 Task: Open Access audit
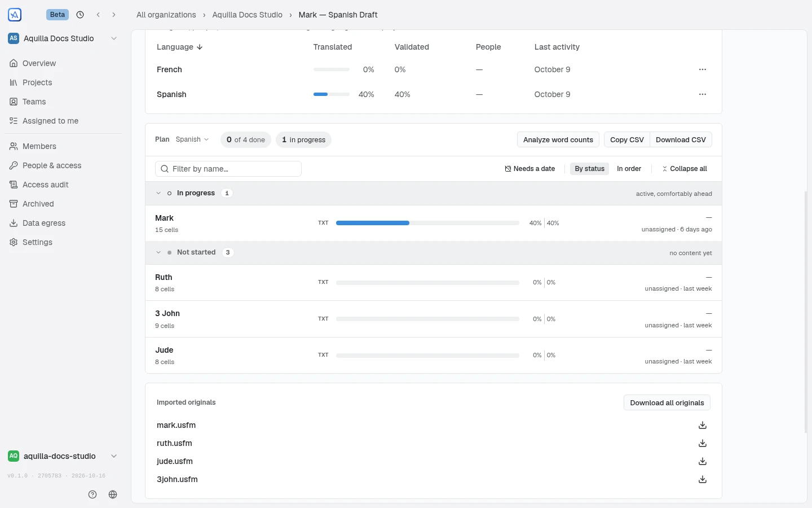(x=63, y=185)
